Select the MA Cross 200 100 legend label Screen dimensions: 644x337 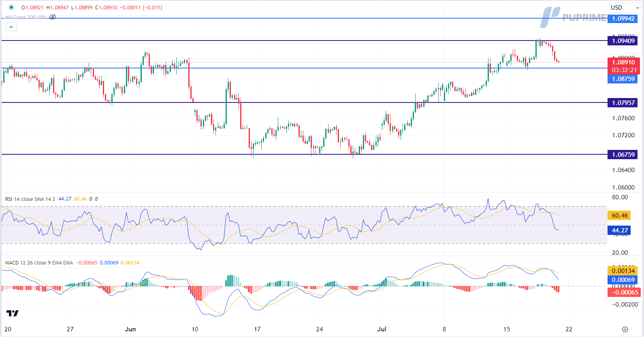click(x=25, y=17)
